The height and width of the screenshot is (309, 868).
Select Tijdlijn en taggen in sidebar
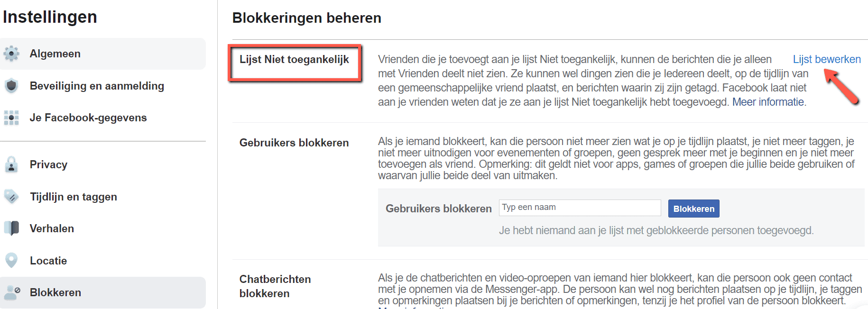[103, 197]
